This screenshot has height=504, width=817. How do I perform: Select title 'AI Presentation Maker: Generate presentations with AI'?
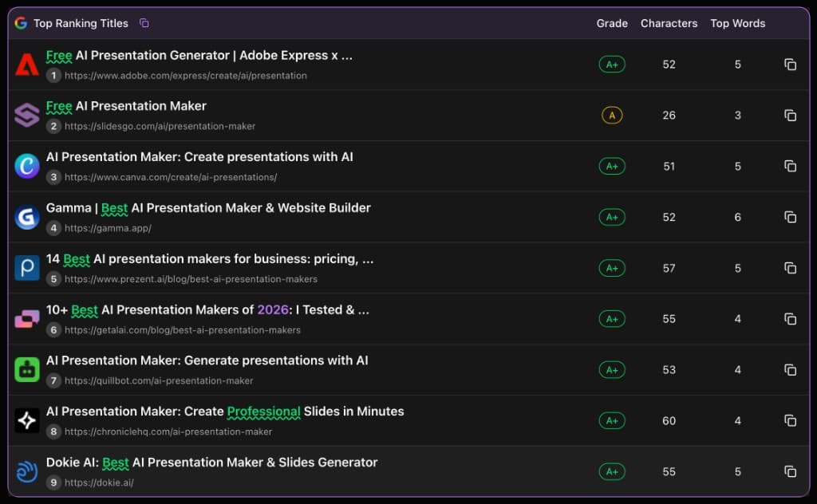coord(207,360)
